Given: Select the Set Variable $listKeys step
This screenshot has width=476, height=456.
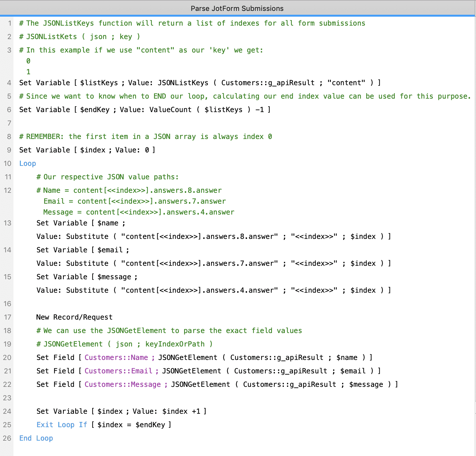Looking at the screenshot, I should [x=128, y=83].
